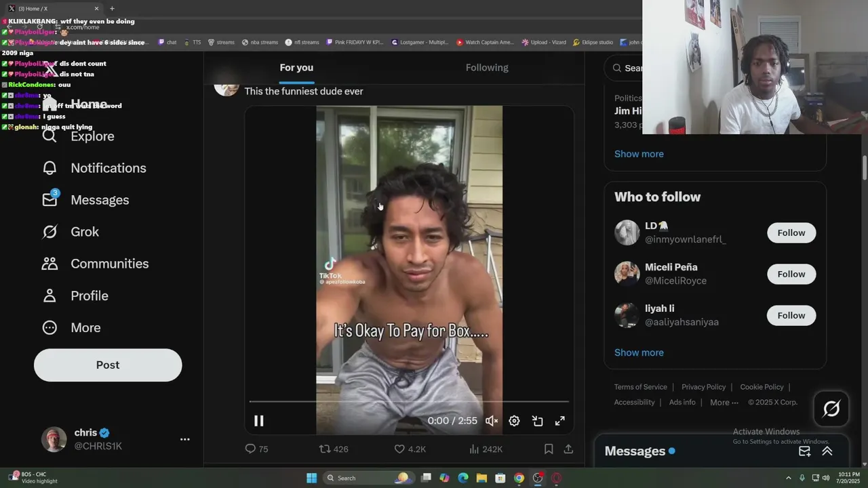The width and height of the screenshot is (868, 488).
Task: Open Google Chrome from the taskbar
Action: point(519,478)
